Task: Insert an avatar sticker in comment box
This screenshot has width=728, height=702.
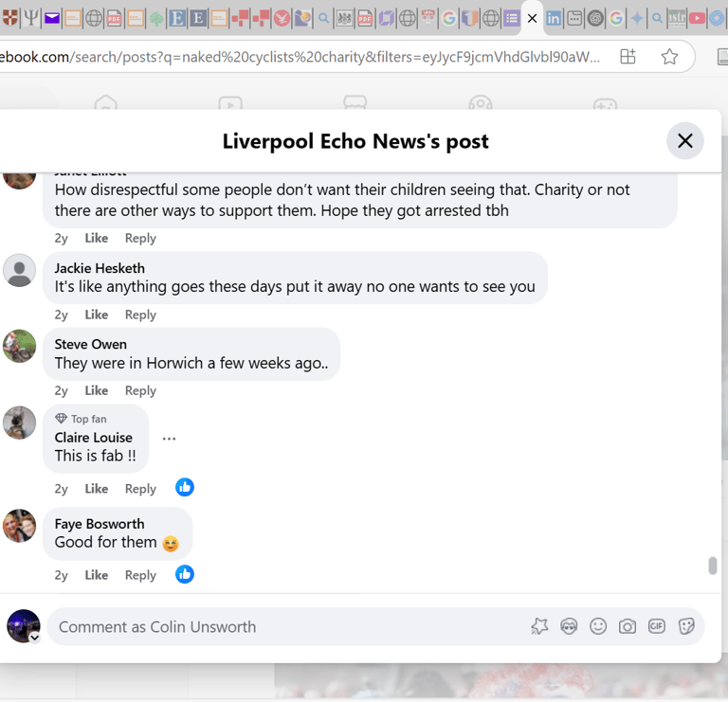Action: click(x=569, y=626)
